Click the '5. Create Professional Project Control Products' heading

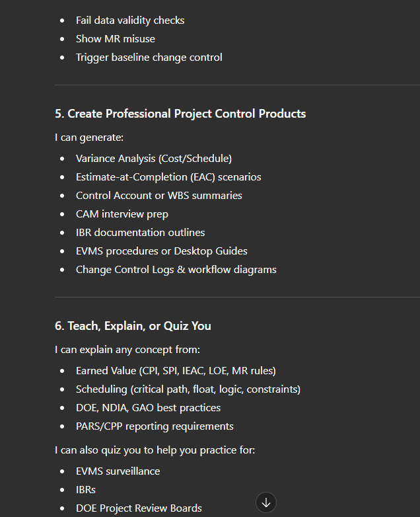pyautogui.click(x=180, y=114)
